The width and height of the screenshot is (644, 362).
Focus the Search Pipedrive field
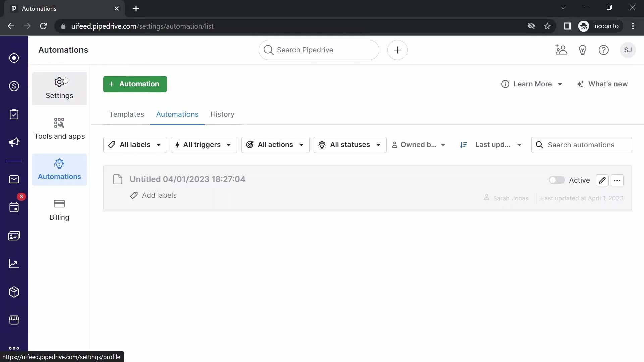[319, 50]
